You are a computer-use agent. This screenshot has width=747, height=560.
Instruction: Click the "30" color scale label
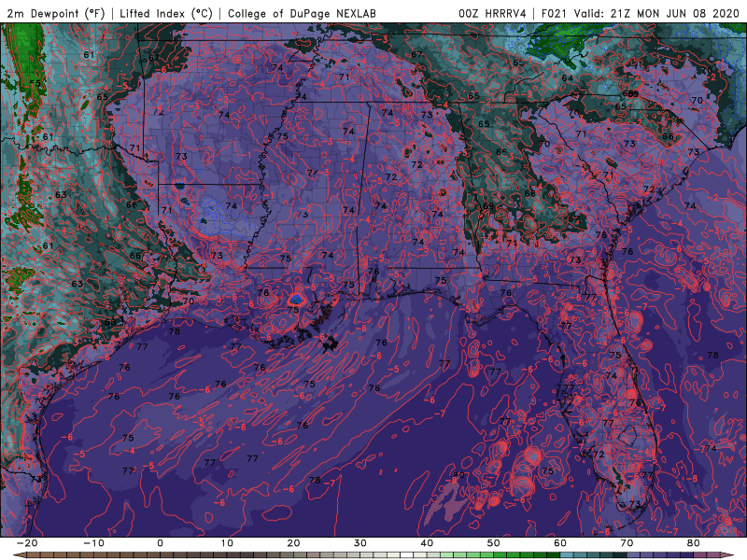point(360,543)
